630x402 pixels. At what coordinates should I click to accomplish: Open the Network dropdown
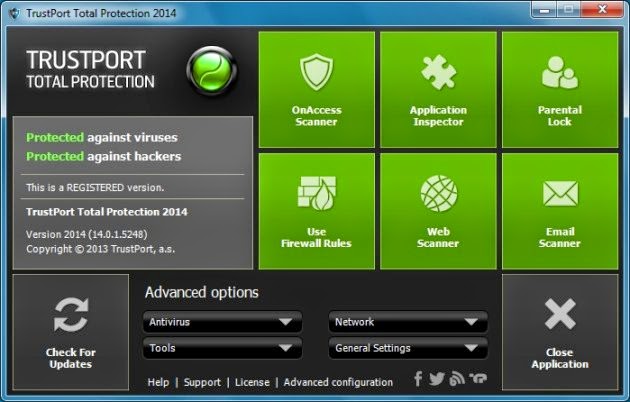408,322
